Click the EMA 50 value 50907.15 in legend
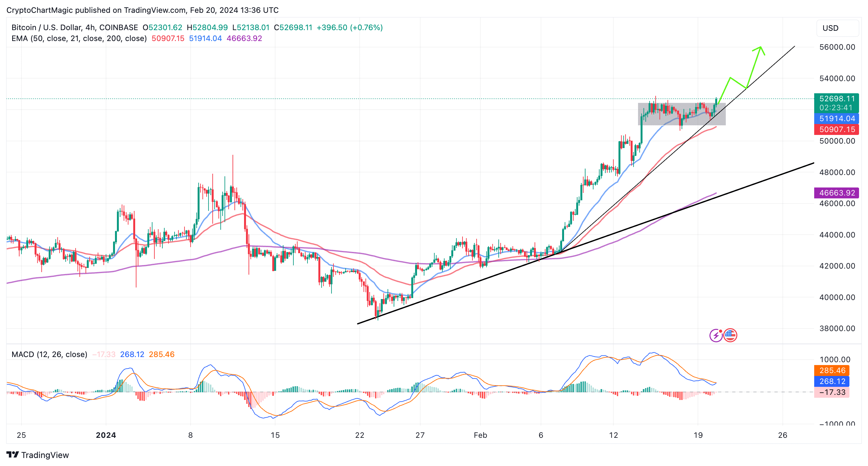 point(168,38)
